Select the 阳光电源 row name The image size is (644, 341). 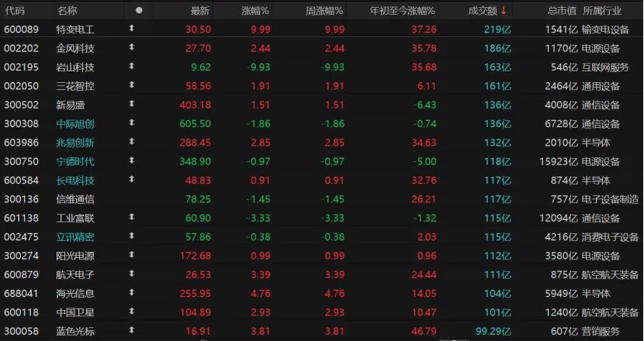(75, 256)
